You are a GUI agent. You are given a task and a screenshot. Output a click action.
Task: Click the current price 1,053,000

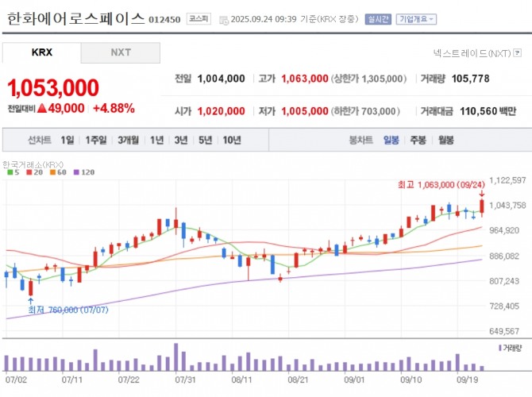pos(53,88)
